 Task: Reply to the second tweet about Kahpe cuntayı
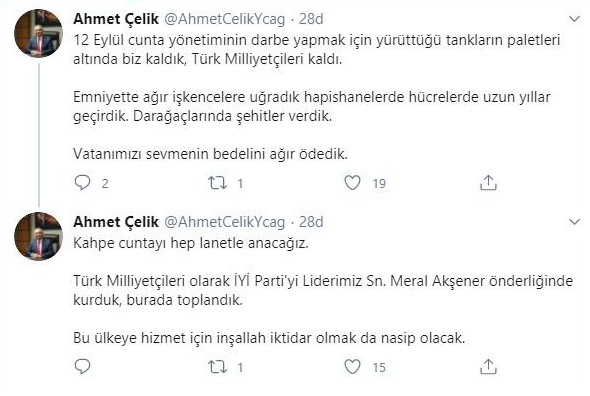click(82, 366)
